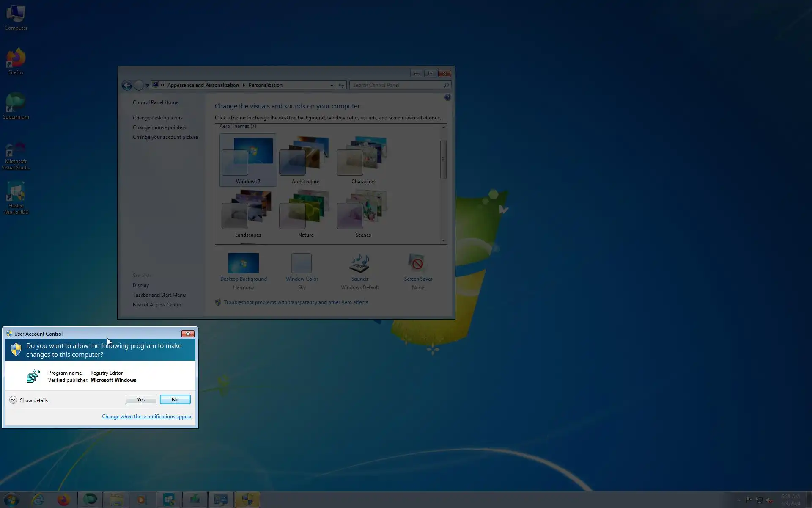Open recent pages dropdown beside Forward
This screenshot has width=812, height=508.
[x=147, y=86]
